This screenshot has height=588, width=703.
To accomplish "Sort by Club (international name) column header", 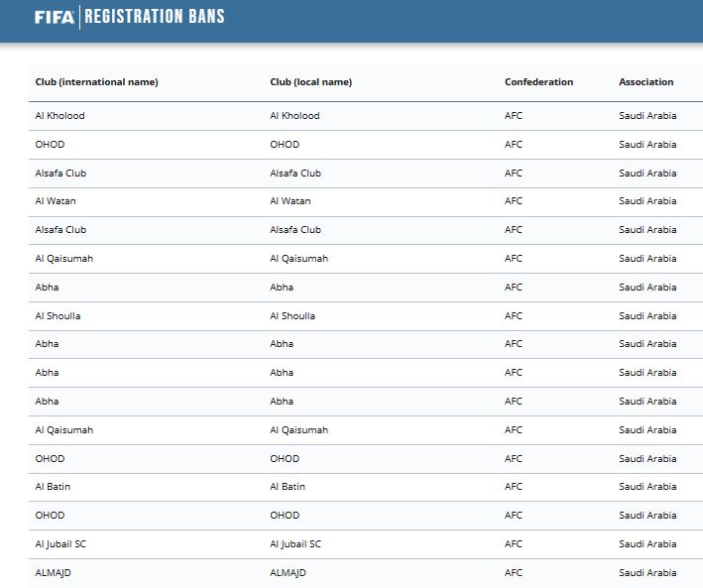I will click(x=96, y=82).
